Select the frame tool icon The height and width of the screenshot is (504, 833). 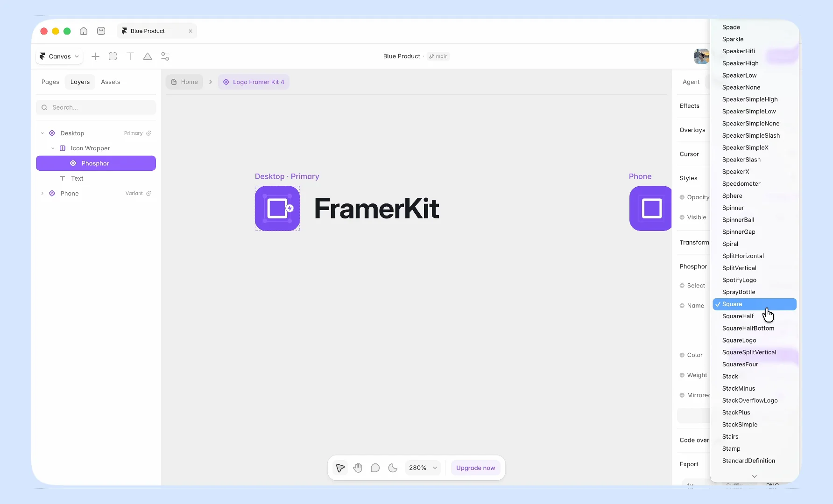(x=113, y=56)
